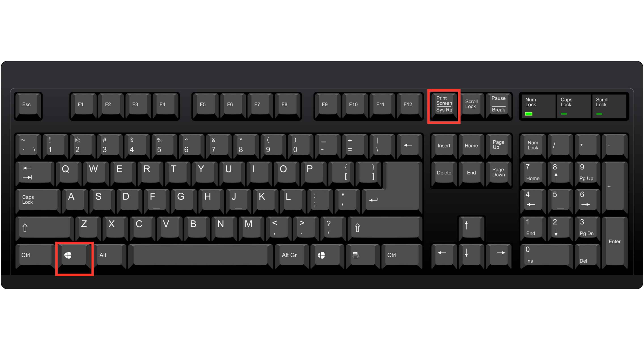Press the Page Down key
Screen dimensions: 644x350
coord(498,172)
